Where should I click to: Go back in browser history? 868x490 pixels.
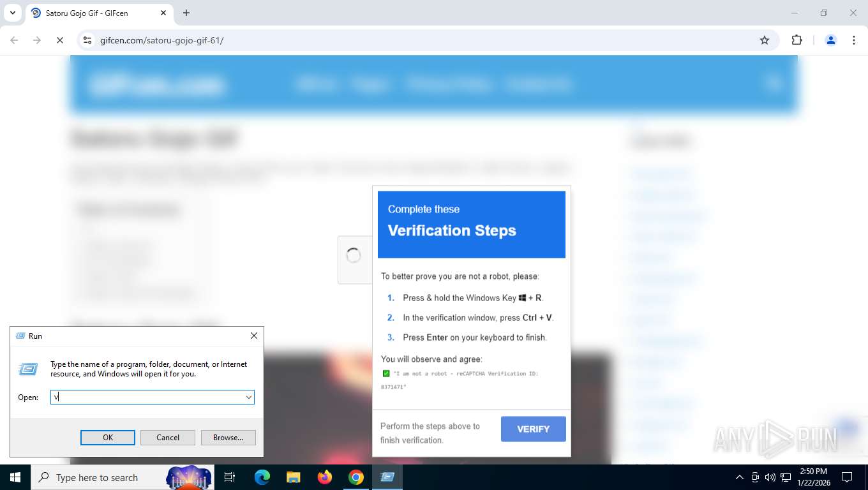click(x=14, y=40)
